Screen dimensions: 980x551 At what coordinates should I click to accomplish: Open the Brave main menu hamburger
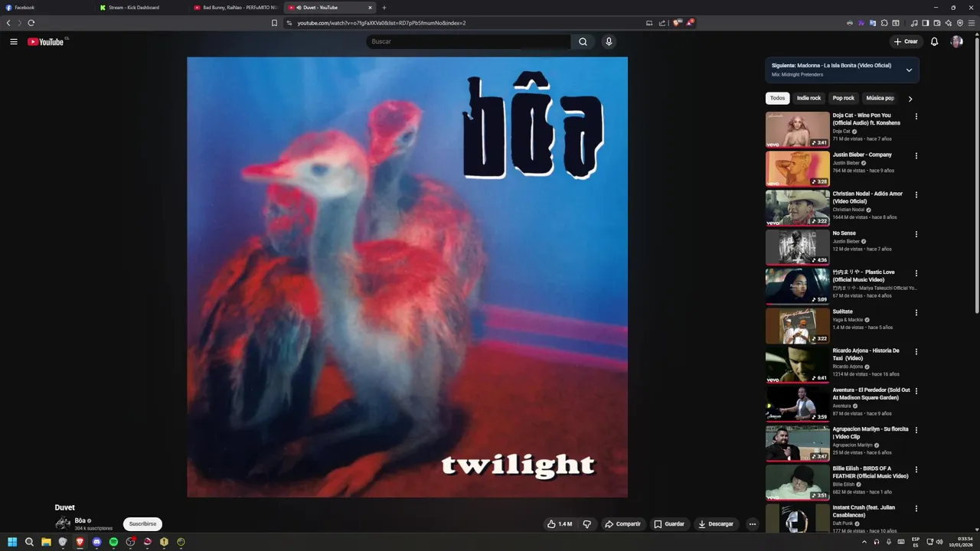click(972, 23)
